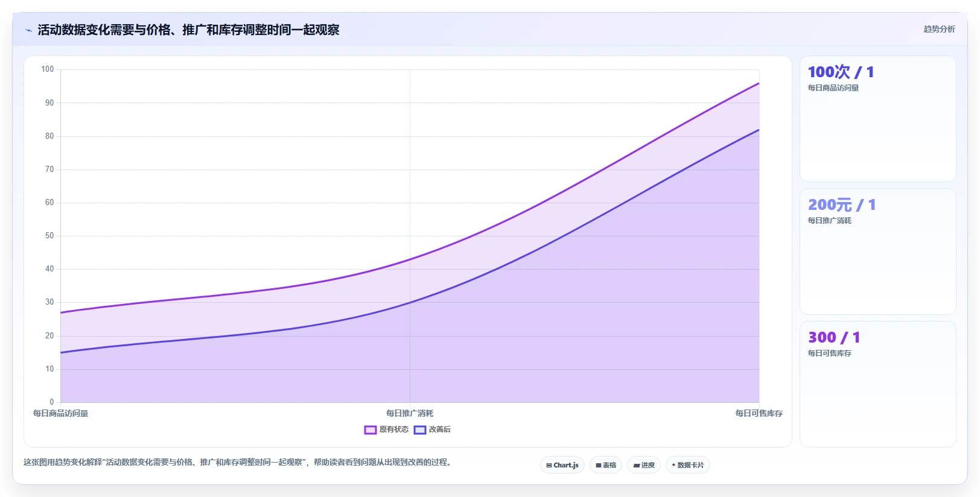The height and width of the screenshot is (497, 980).
Task: Toggle the 改善后 legend swatch
Action: coord(420,430)
